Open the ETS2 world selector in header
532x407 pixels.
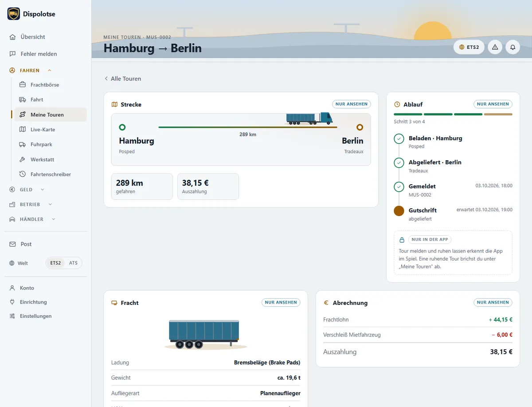pyautogui.click(x=469, y=47)
